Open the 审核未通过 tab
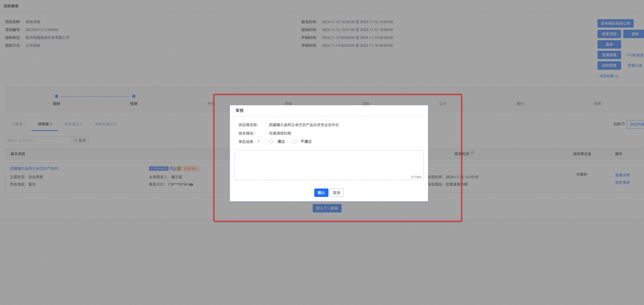The image size is (644, 305). pyautogui.click(x=105, y=124)
